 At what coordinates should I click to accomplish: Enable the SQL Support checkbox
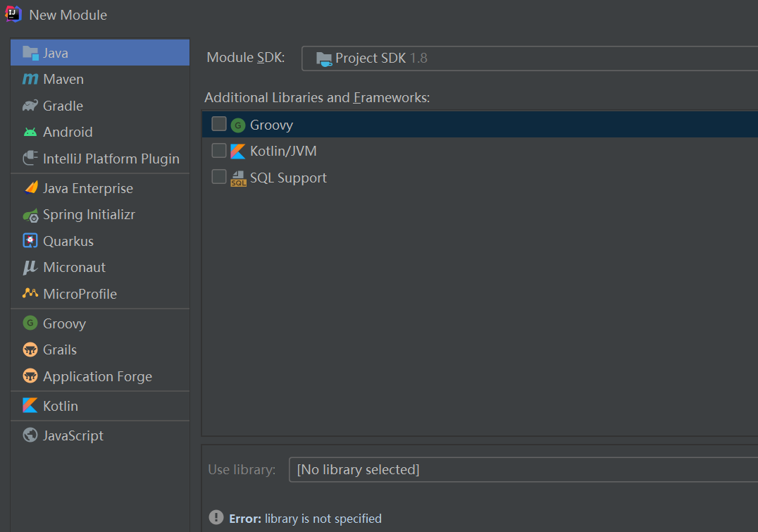coord(219,177)
